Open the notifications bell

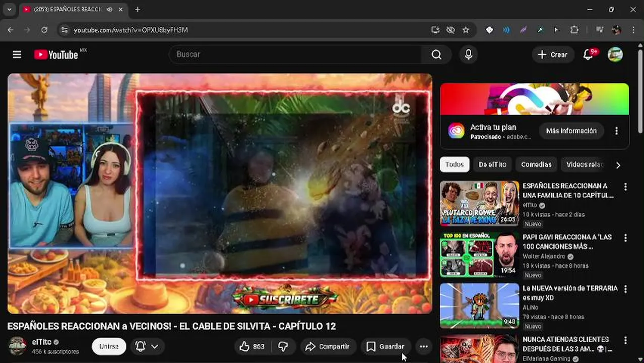(x=588, y=54)
